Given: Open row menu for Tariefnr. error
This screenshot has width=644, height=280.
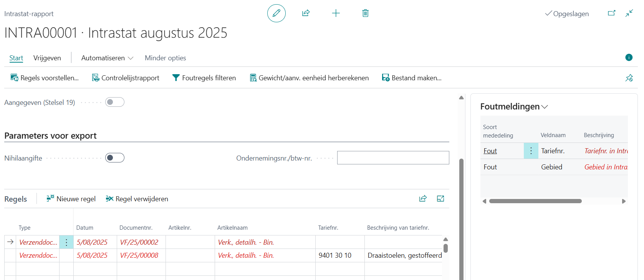Looking at the screenshot, I should (531, 151).
